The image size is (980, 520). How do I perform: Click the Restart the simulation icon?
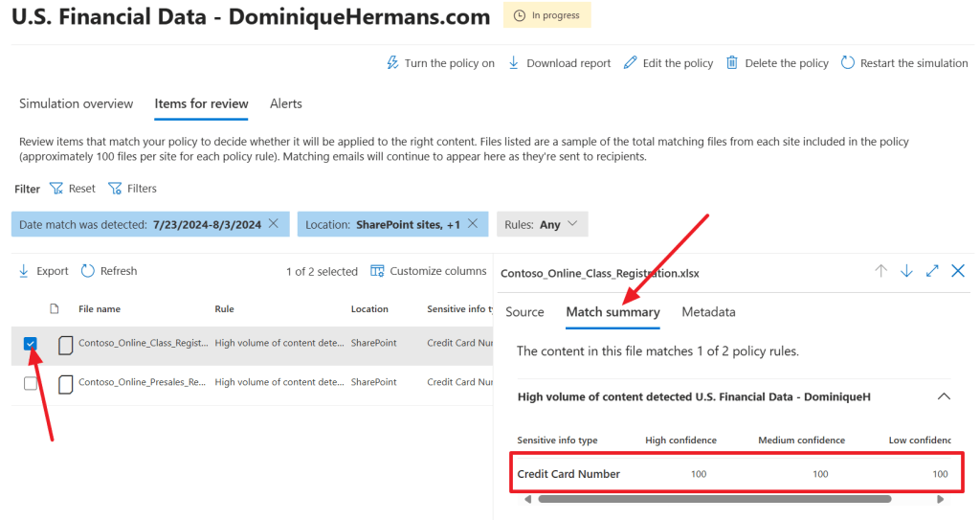pos(847,63)
